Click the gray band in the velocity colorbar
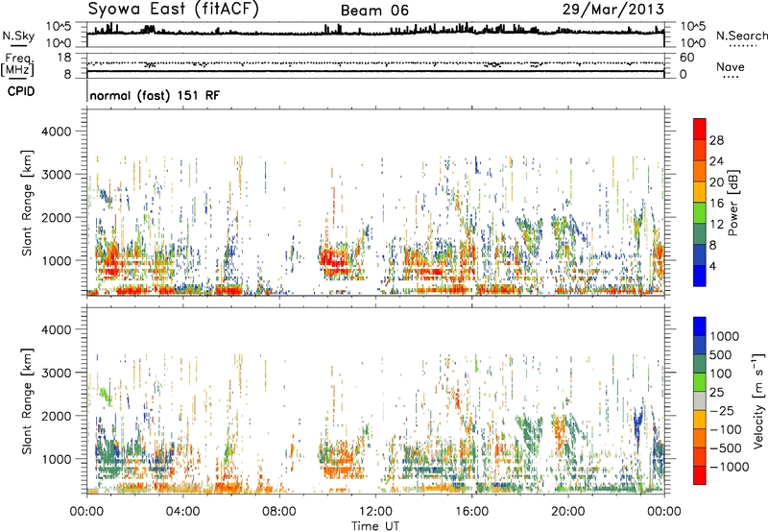Image resolution: width=768 pixels, height=532 pixels. [700, 400]
